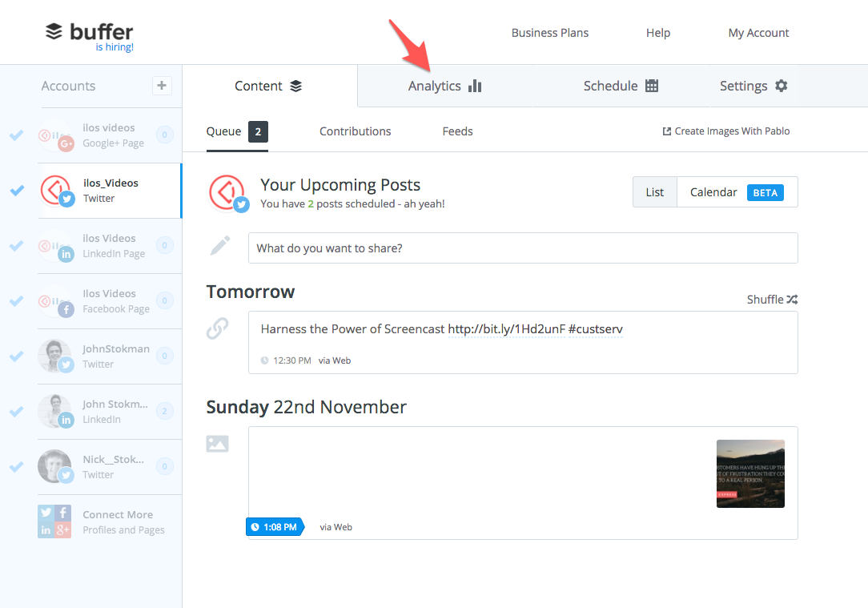Click the pencil compose icon
This screenshot has height=608, width=868.
(x=220, y=245)
